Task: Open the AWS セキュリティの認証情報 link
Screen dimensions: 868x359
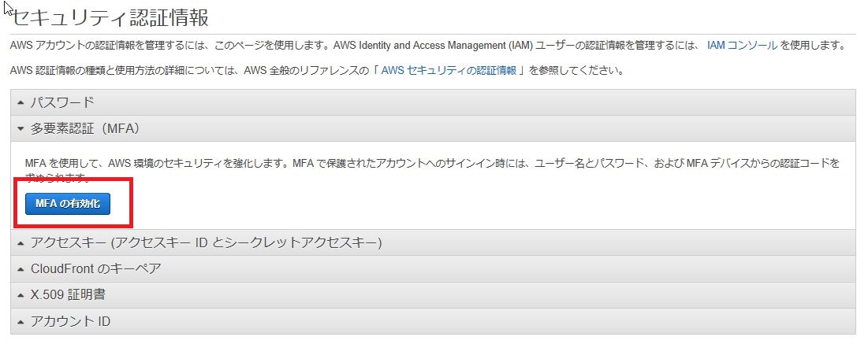Action: click(x=449, y=70)
